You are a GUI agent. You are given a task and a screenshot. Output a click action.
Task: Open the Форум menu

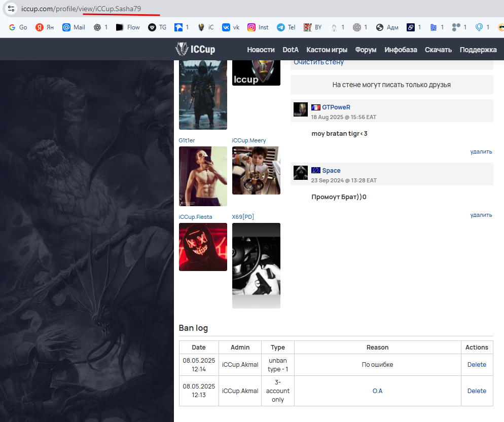366,50
